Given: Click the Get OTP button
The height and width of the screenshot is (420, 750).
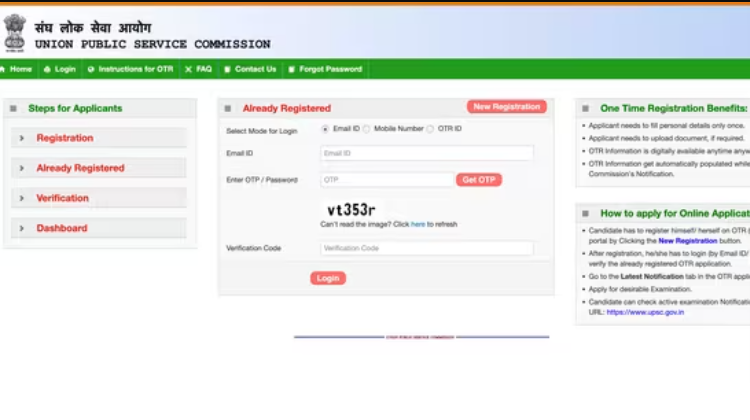Looking at the screenshot, I should [x=479, y=180].
